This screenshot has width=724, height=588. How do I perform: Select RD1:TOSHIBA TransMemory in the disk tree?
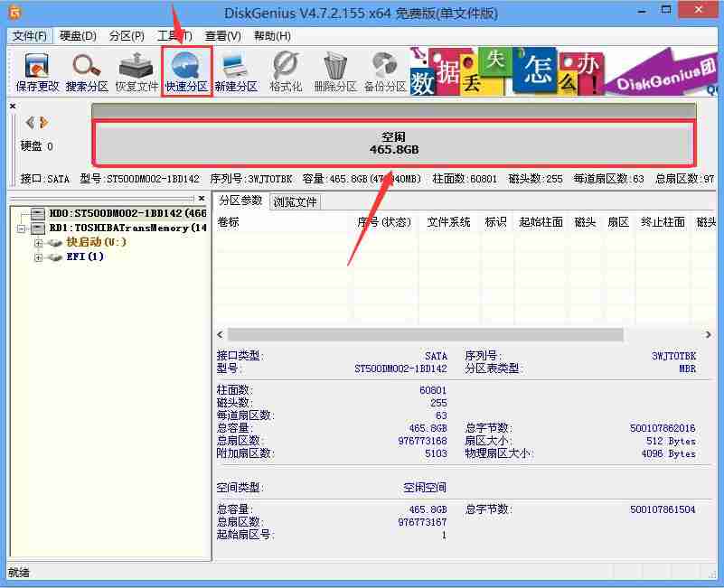(128, 228)
